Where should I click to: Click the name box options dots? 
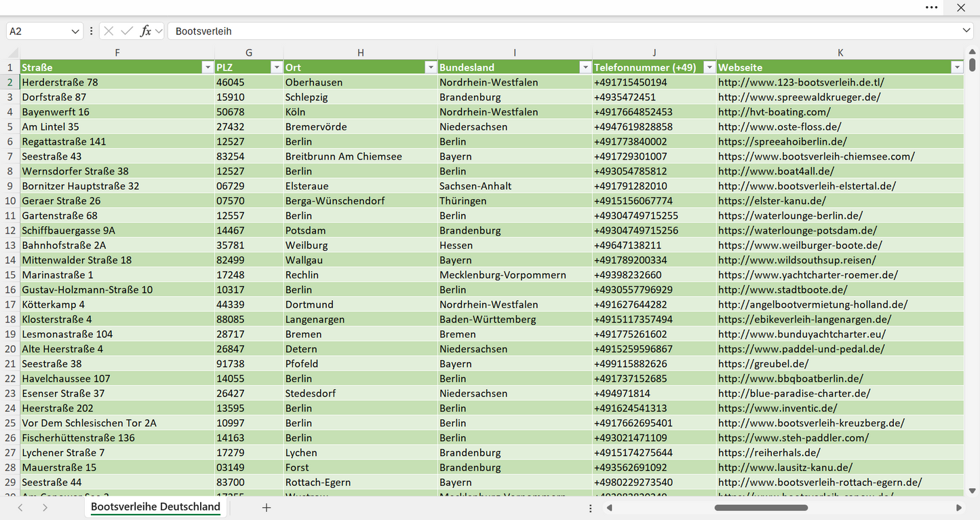[92, 31]
